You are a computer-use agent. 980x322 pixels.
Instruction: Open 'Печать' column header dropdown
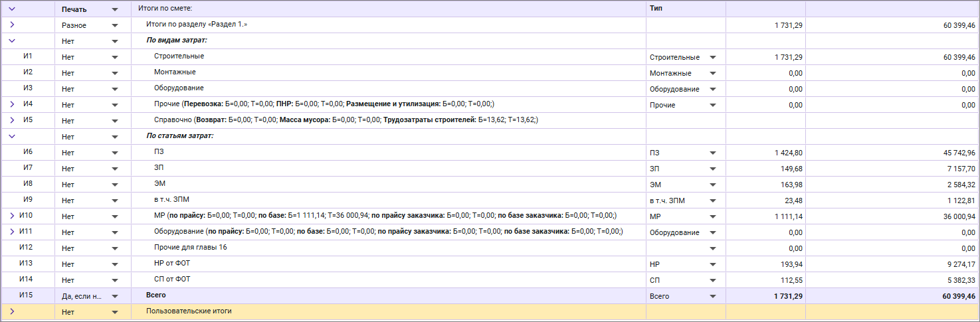click(115, 10)
